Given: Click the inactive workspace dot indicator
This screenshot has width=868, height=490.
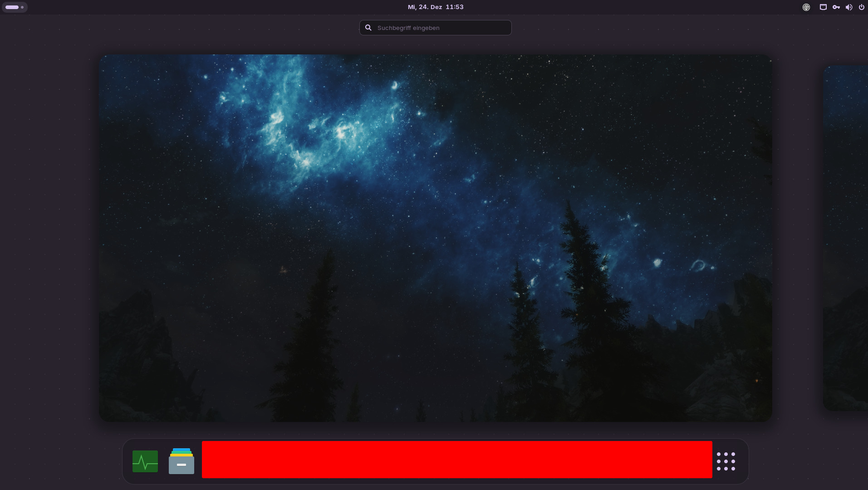Looking at the screenshot, I should (x=22, y=7).
